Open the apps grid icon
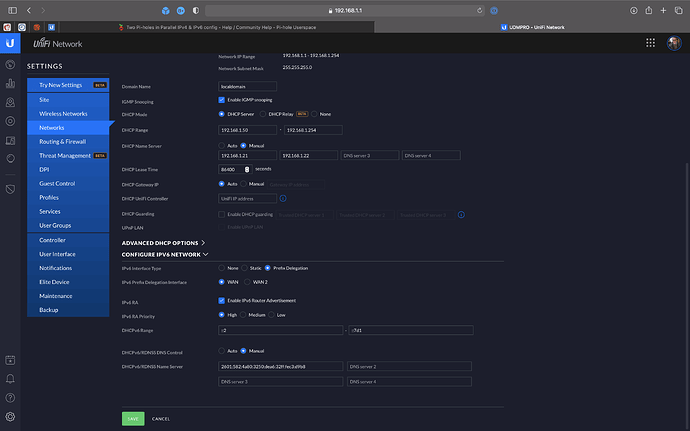The width and height of the screenshot is (690, 431). (x=650, y=43)
